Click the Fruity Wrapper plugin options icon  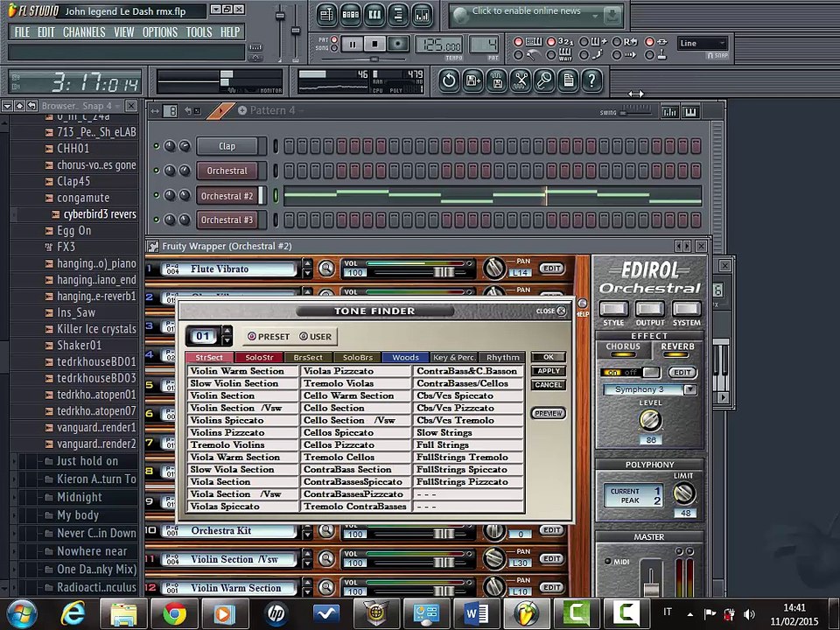click(153, 247)
